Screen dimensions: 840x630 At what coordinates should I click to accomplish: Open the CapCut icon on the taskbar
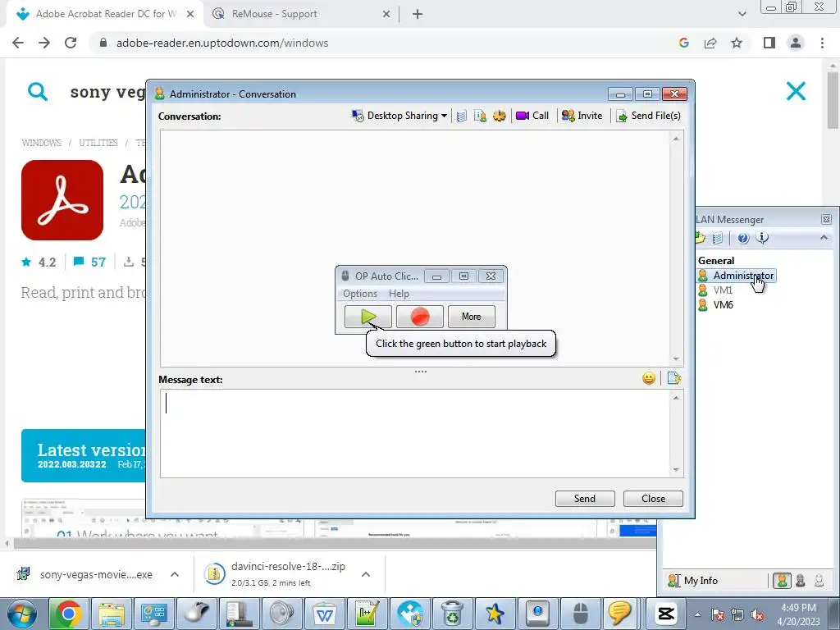pyautogui.click(x=666, y=614)
